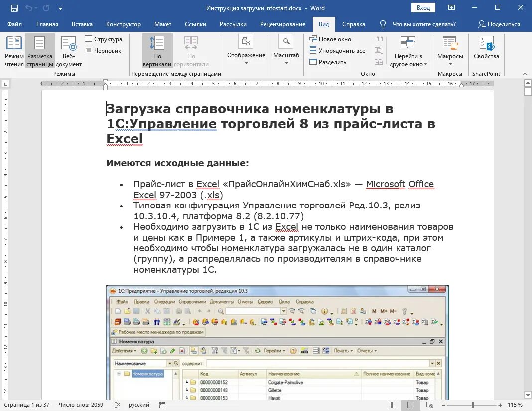Click 'Имеются исходные данные:' subheading

177,163
